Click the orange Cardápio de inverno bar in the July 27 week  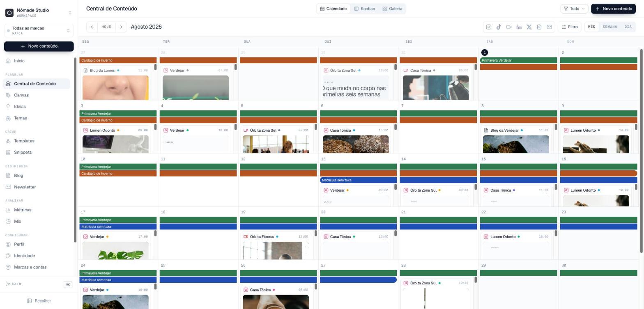[118, 60]
